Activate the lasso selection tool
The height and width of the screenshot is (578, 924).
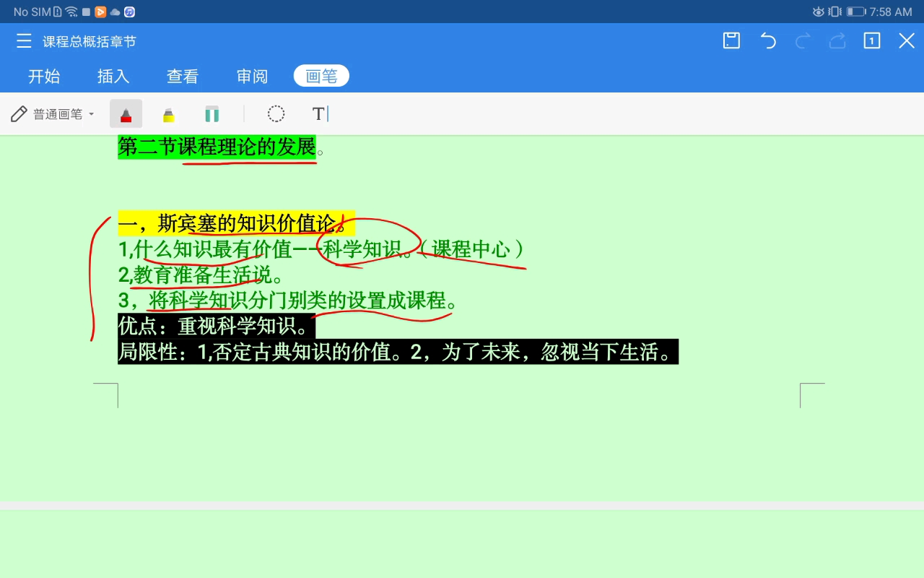tap(276, 114)
